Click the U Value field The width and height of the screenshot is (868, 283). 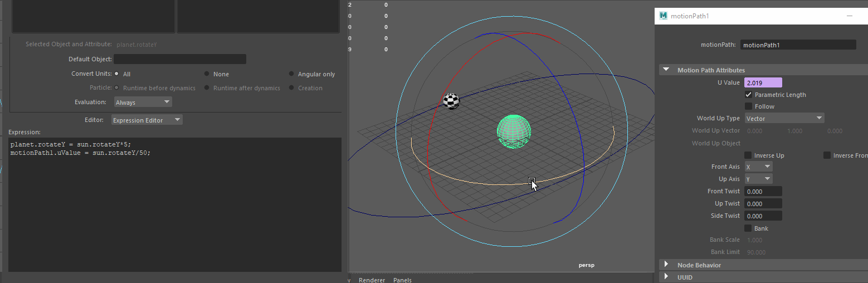pyautogui.click(x=763, y=82)
